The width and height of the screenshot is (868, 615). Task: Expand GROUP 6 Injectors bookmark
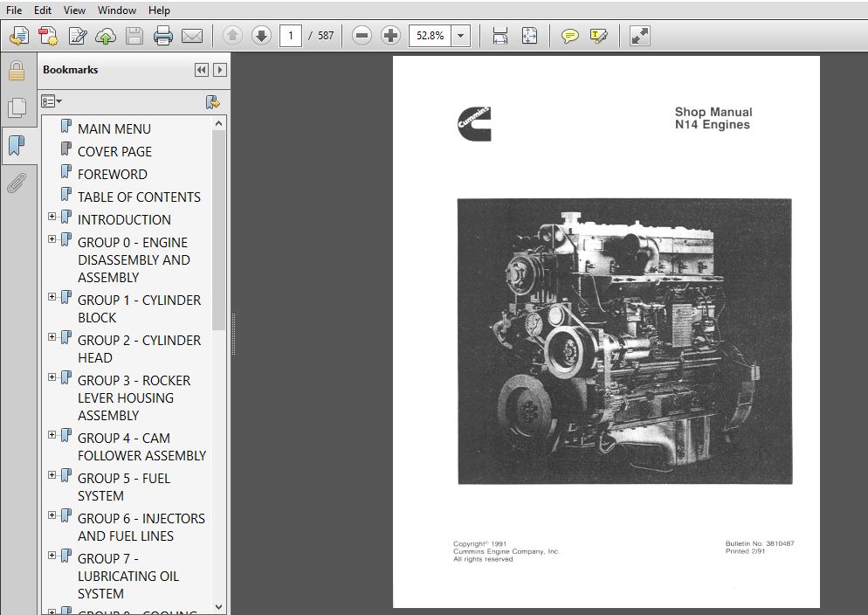[x=52, y=515]
